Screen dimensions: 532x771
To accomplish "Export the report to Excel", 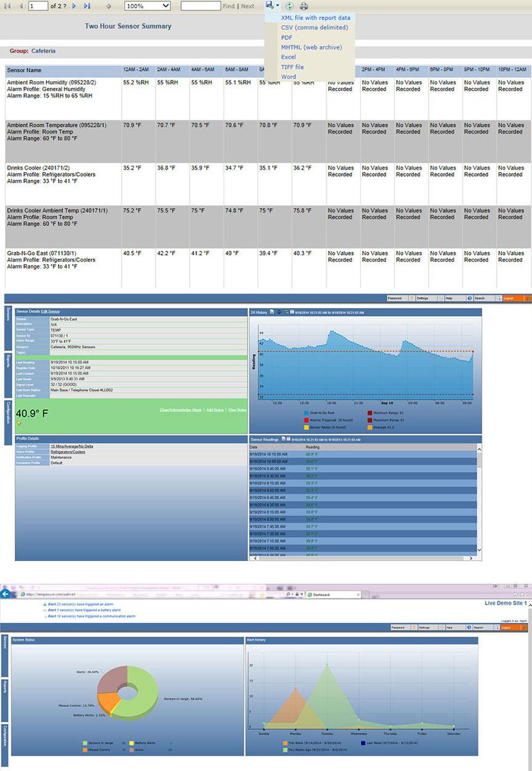I will (288, 57).
